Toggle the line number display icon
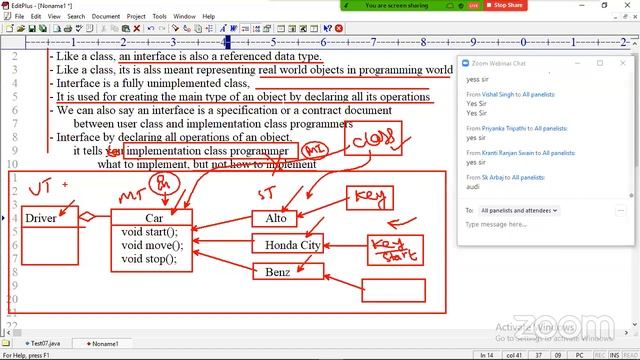This screenshot has height=360, width=640. point(256,29)
